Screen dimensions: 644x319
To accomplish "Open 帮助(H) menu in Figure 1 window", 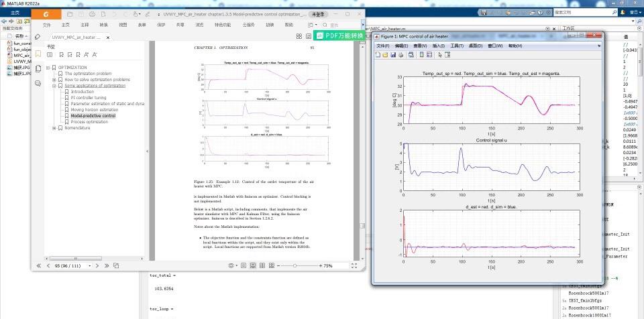I will coord(515,46).
